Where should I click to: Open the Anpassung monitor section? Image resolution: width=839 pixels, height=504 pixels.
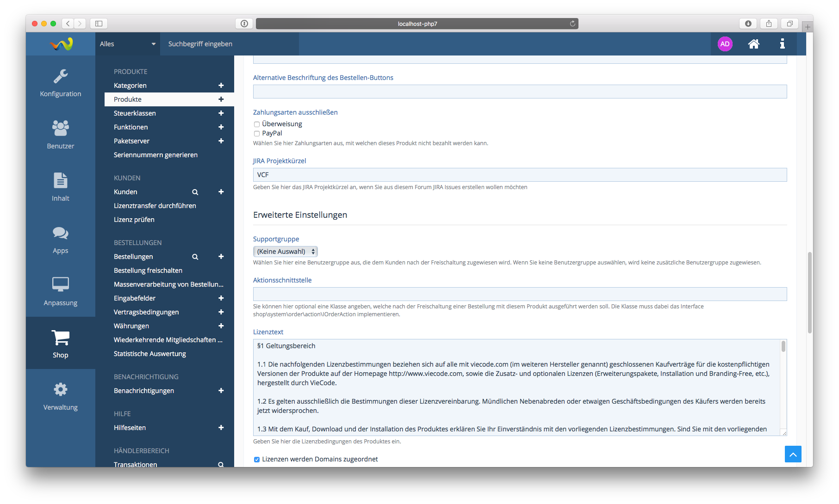[61, 291]
